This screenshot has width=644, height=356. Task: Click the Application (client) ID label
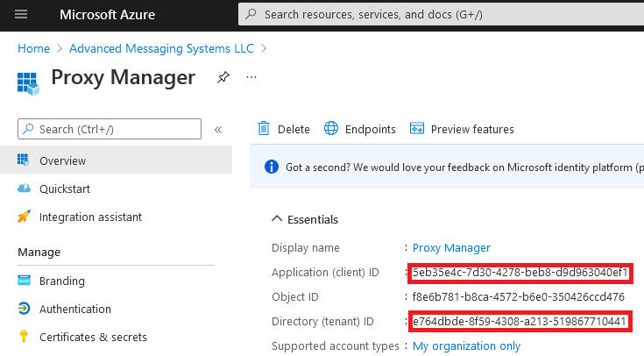click(325, 273)
